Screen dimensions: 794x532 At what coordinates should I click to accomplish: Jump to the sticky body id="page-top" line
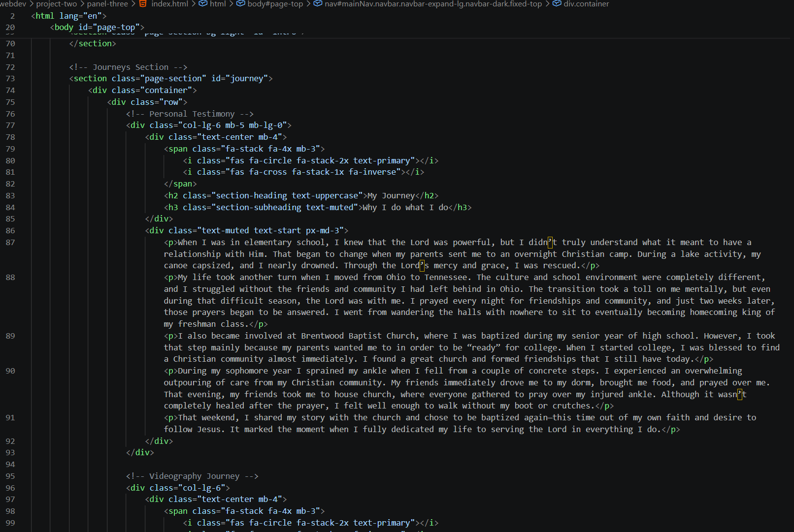97,28
